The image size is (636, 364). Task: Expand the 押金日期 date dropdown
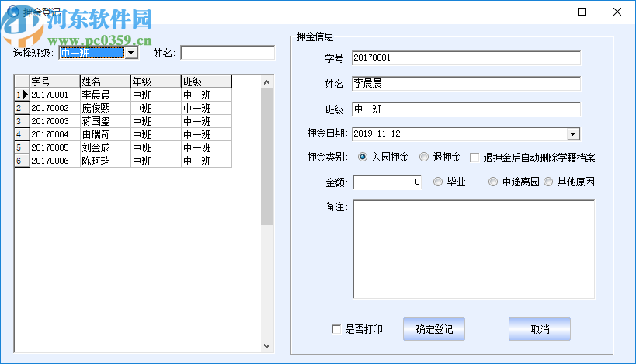click(573, 134)
